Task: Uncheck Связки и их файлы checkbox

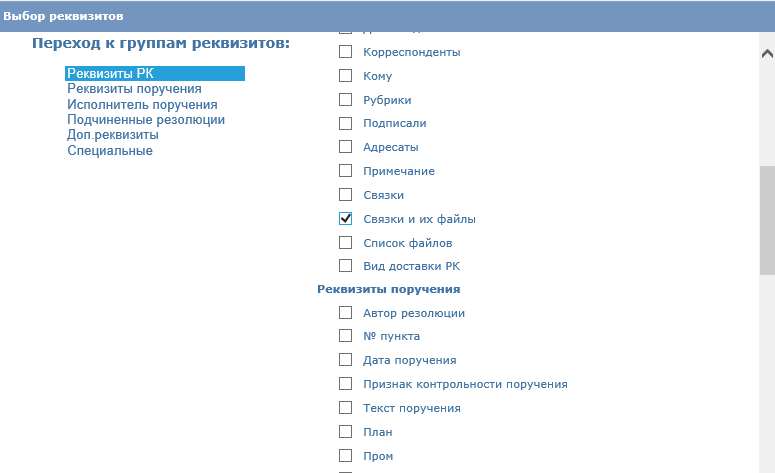Action: (345, 218)
